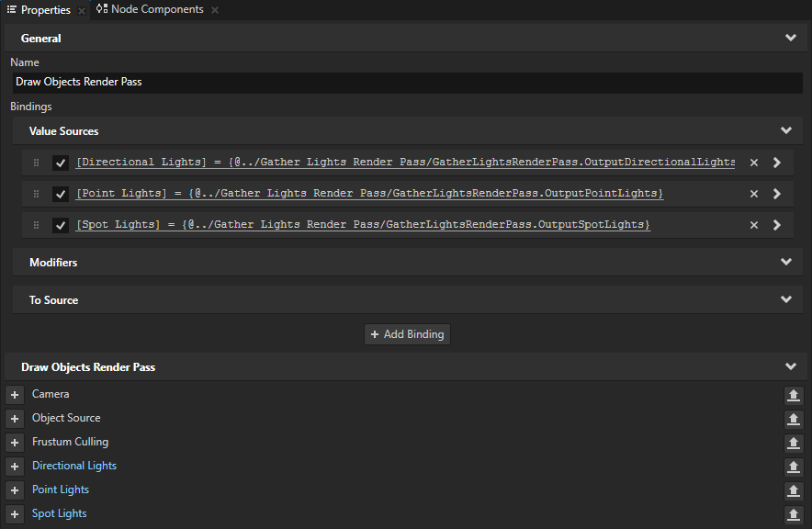Select the Properties tab
The width and height of the screenshot is (812, 529).
click(x=44, y=9)
